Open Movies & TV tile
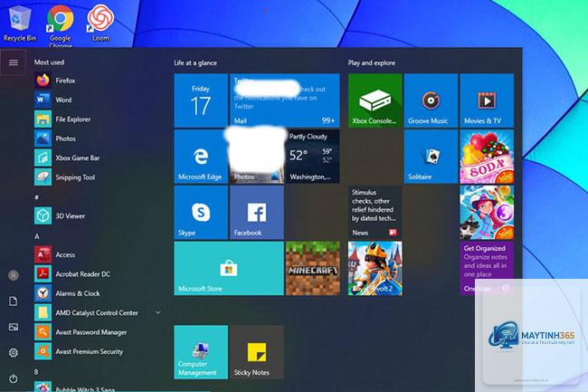The height and width of the screenshot is (392, 588). pyautogui.click(x=487, y=100)
